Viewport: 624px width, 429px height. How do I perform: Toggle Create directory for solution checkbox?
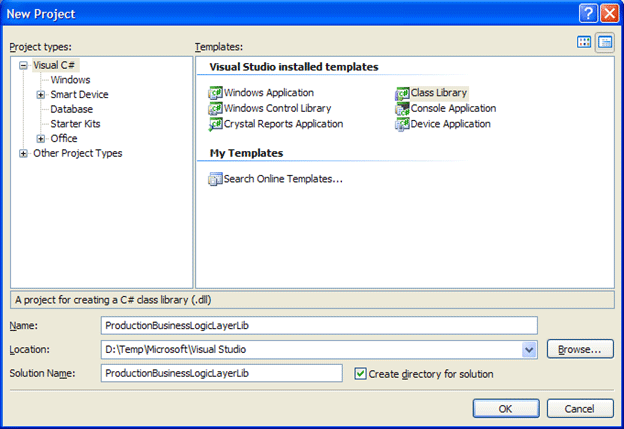point(360,374)
